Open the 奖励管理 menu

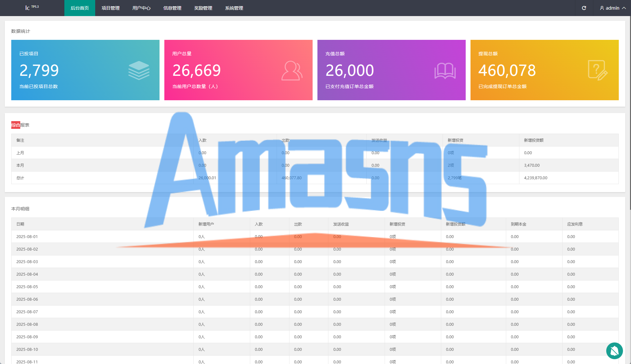203,8
